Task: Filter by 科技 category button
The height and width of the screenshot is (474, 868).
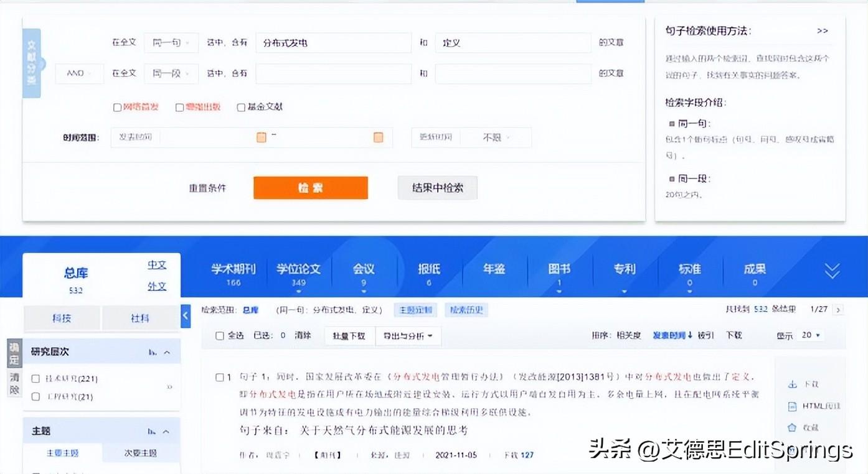Action: tap(62, 318)
